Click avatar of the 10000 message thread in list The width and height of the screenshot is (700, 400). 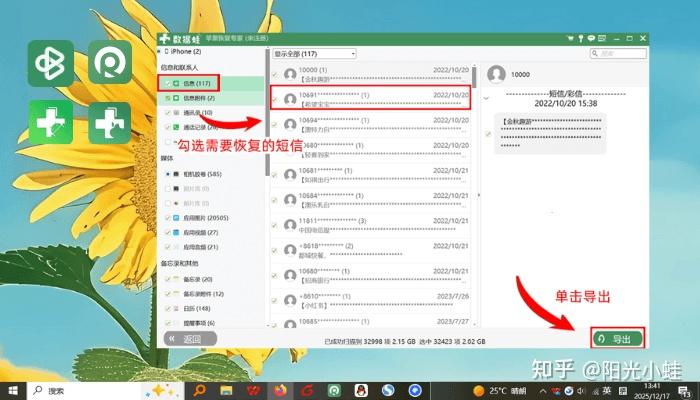point(290,74)
